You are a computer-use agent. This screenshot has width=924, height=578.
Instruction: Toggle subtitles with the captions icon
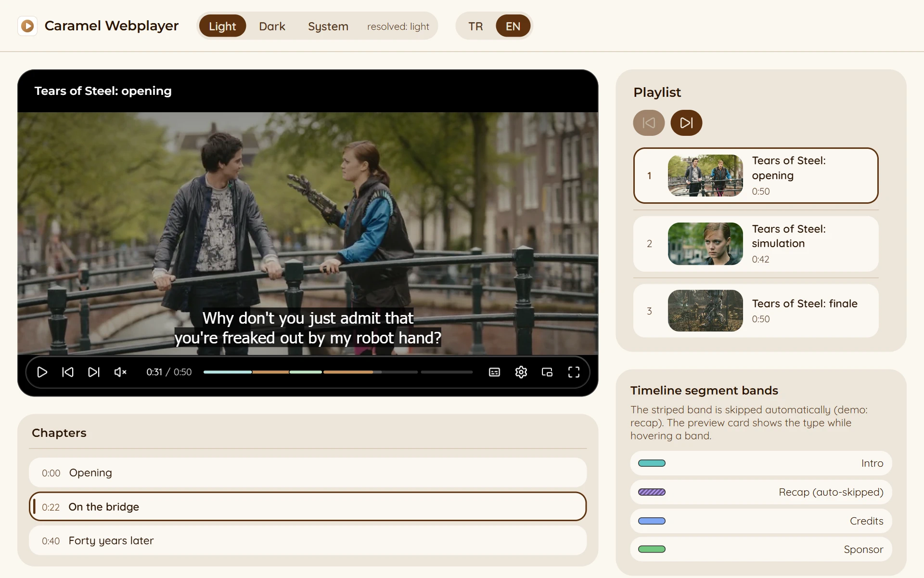[494, 372]
